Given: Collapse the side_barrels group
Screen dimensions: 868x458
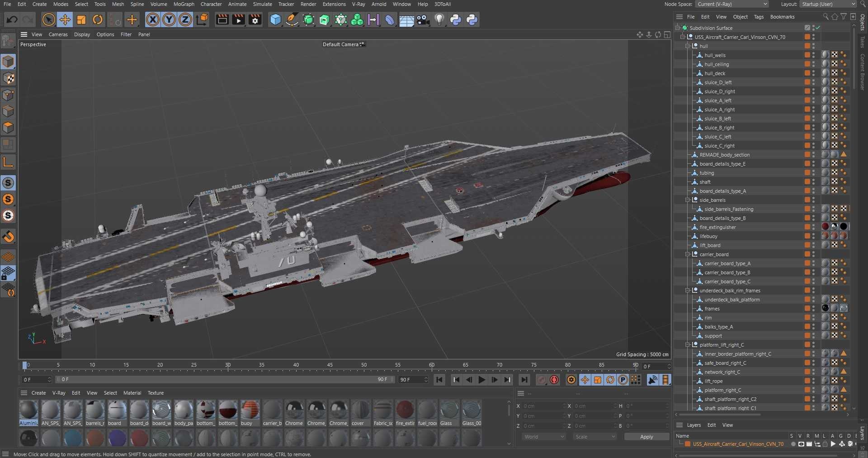Looking at the screenshot, I should (x=687, y=200).
